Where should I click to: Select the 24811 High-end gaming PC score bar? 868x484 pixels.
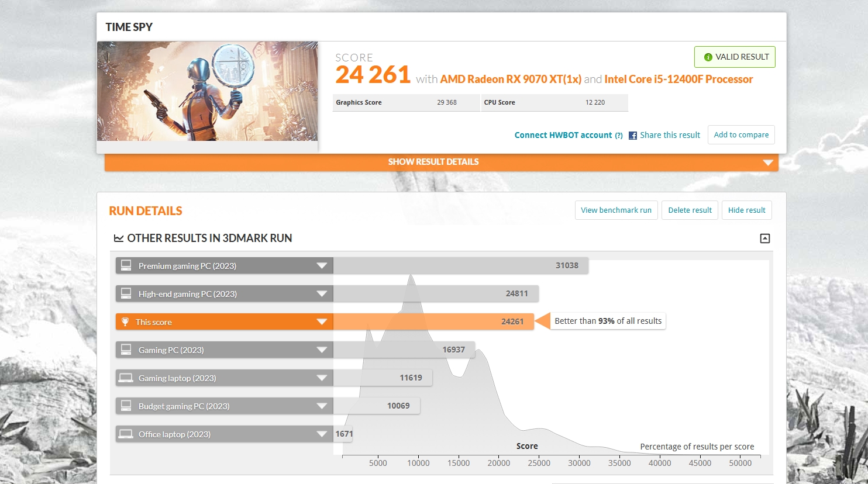pos(436,294)
